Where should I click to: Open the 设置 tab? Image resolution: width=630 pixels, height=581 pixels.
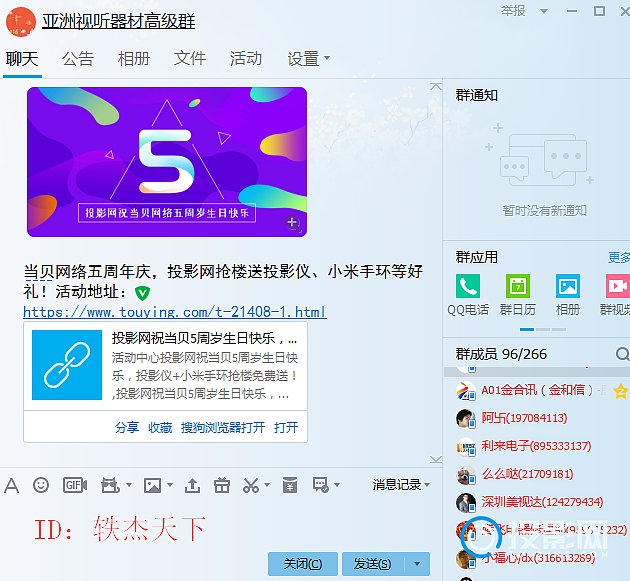point(303,59)
